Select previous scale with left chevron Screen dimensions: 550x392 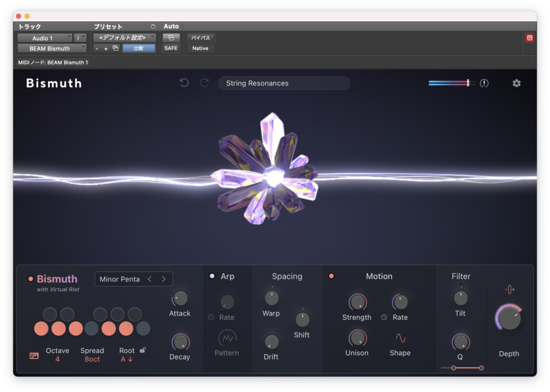click(x=150, y=279)
